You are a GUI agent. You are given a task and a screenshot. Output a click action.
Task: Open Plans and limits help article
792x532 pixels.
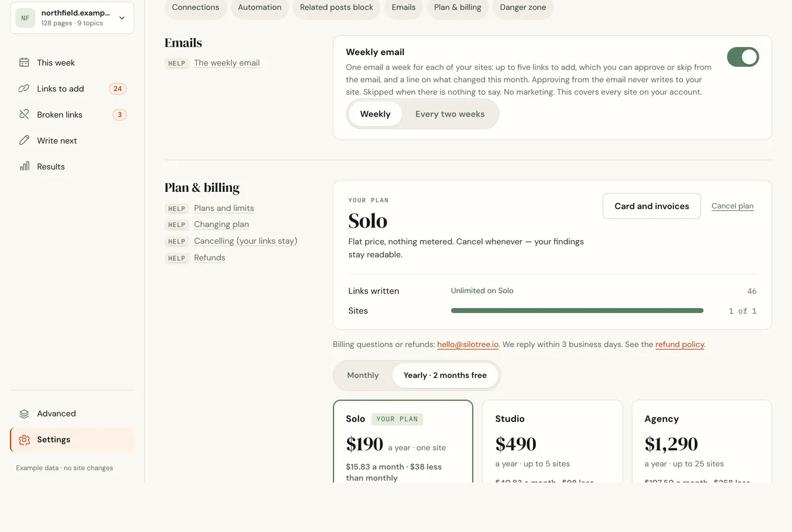point(224,208)
